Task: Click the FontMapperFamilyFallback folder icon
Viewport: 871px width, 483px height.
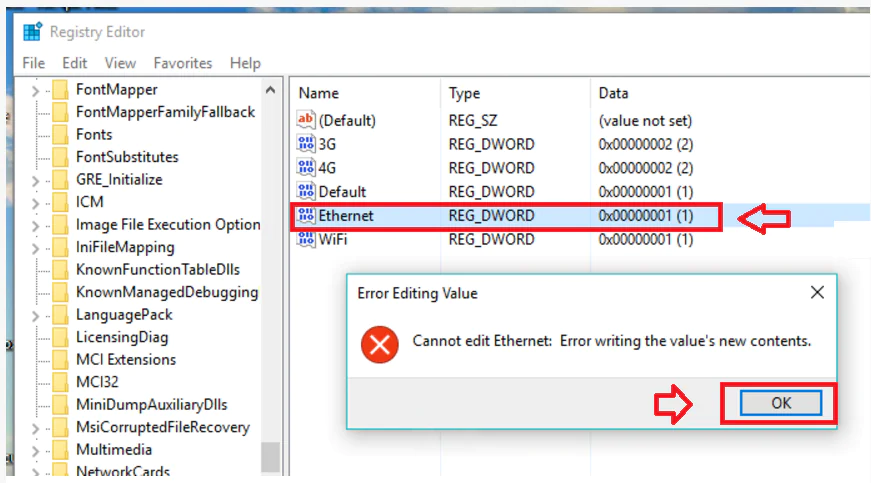Action: [60, 112]
